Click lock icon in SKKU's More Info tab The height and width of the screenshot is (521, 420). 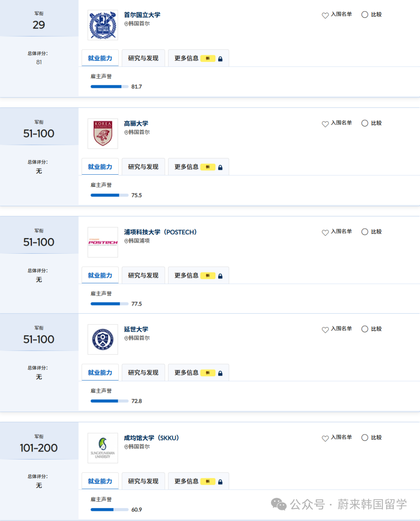point(220,482)
